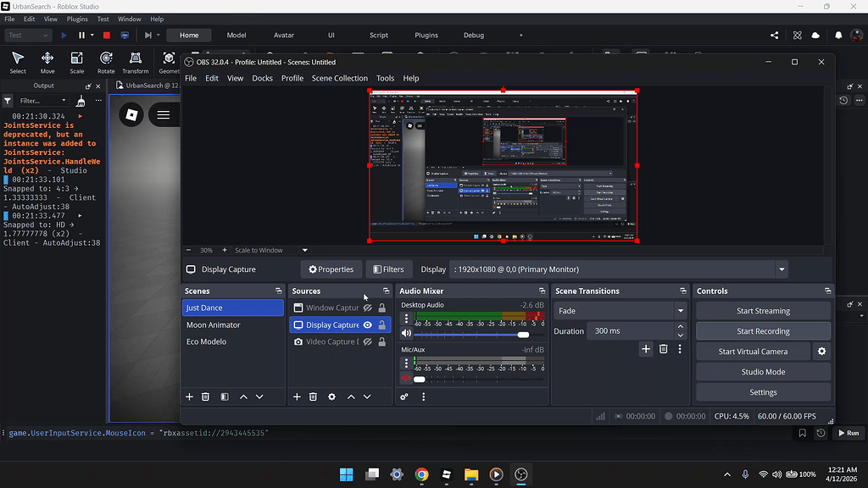Move source down in Sources list

[x=367, y=396]
